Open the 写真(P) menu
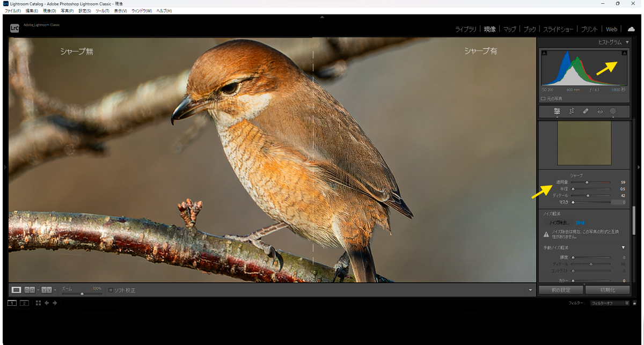 [x=68, y=11]
